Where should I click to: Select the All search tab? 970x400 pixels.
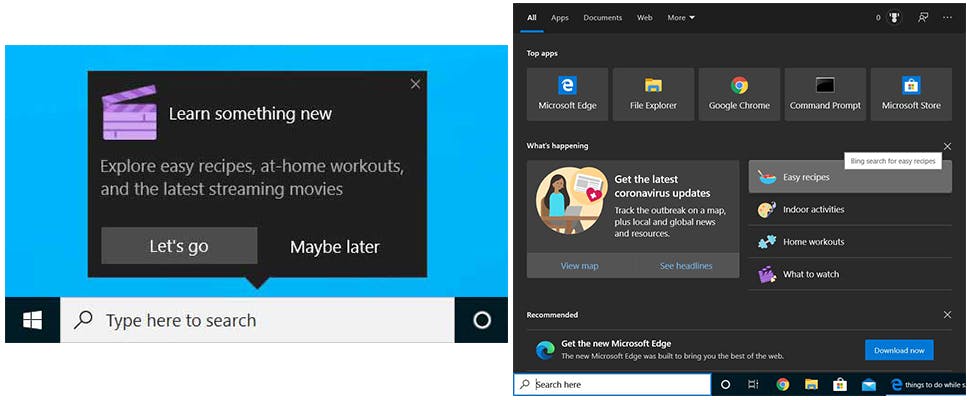531,18
